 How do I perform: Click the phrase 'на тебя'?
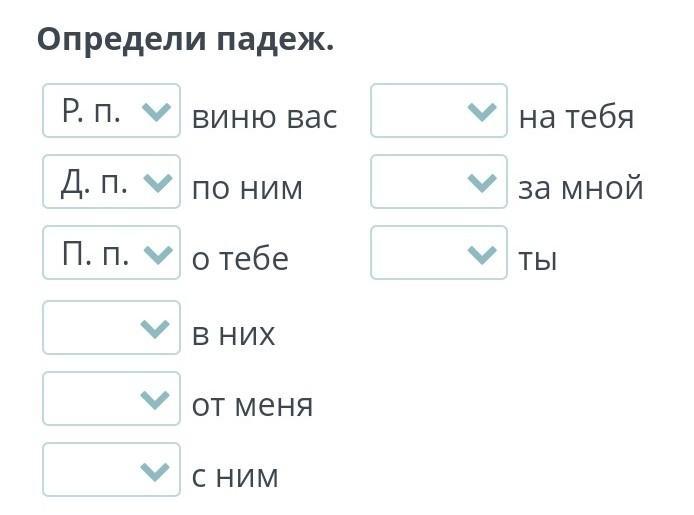point(576,117)
